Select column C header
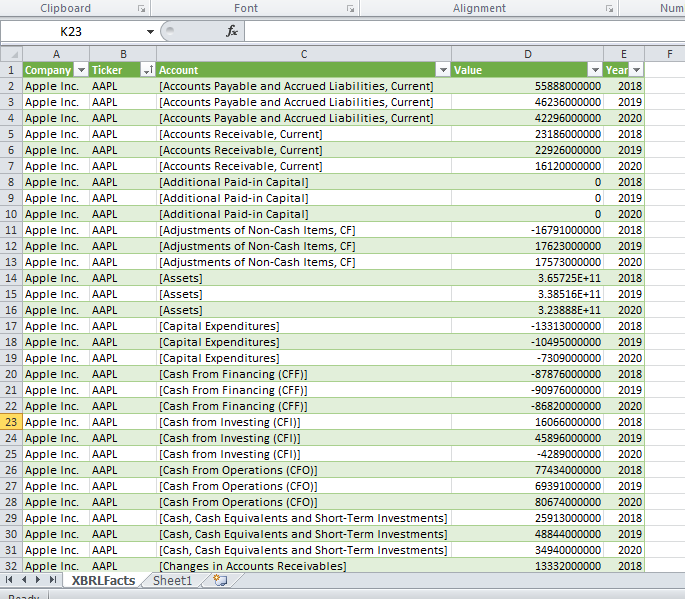 point(304,54)
